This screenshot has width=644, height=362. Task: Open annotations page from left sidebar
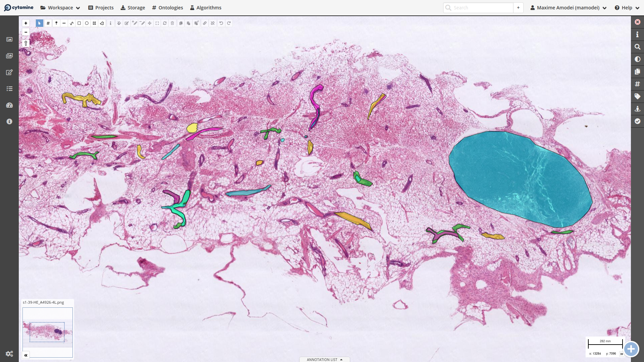9,72
